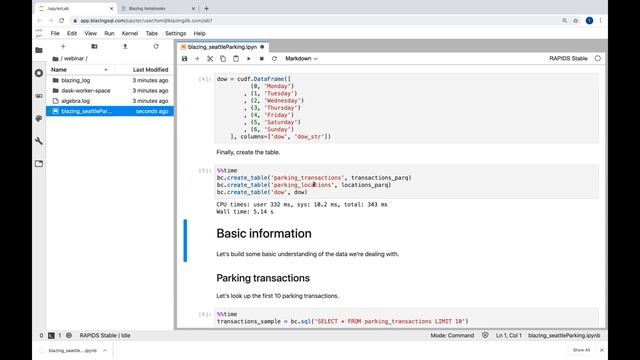Click the trusted notebook shield icon
Screen dimensions: 640x360
(485, 336)
